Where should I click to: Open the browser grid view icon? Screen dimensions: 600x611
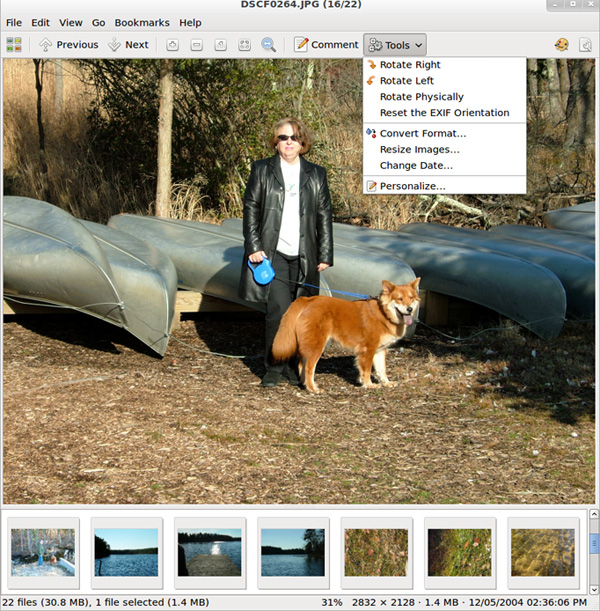point(14,45)
